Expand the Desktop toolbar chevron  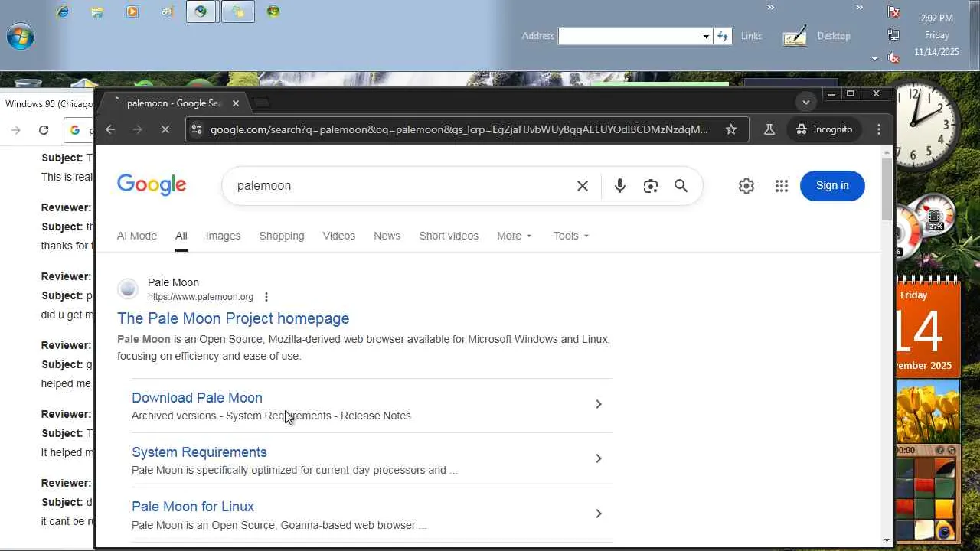tap(860, 8)
